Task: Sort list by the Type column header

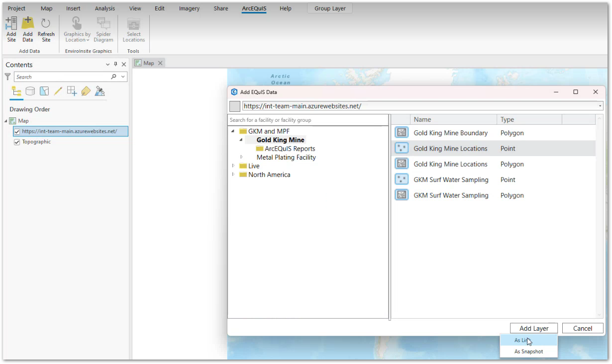Action: (x=529, y=119)
